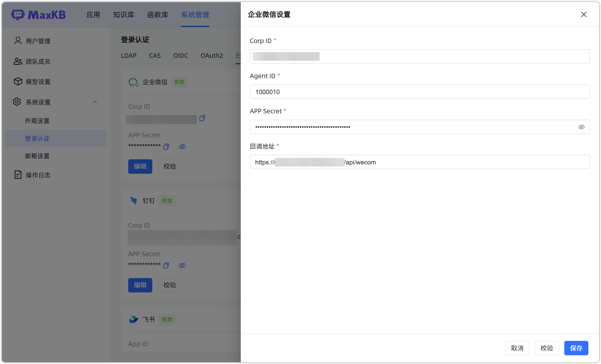Screen dimensions: 601x364
Task: Open 操作日志 via its log icon
Action: 18,175
